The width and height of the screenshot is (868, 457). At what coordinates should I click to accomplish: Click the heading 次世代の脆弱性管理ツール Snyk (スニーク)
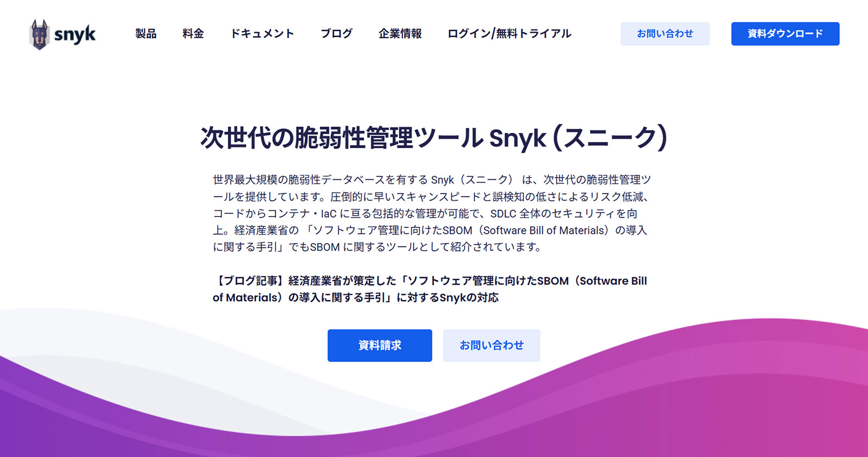pyautogui.click(x=434, y=138)
